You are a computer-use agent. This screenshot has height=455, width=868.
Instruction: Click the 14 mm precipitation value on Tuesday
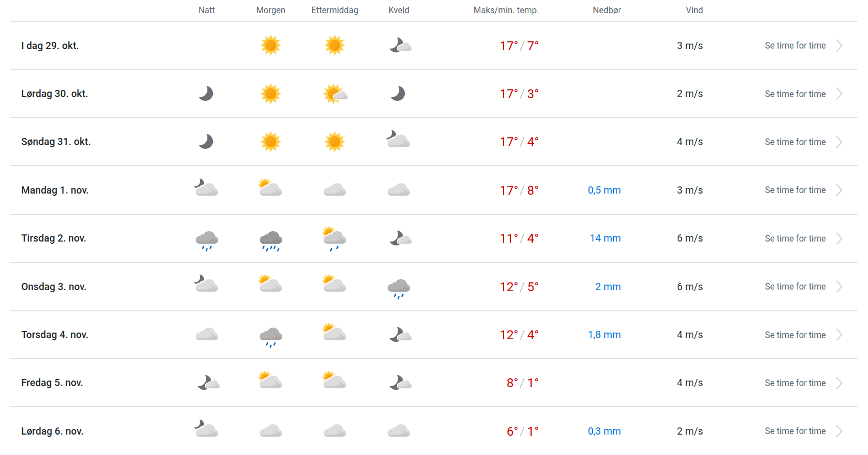click(x=605, y=238)
